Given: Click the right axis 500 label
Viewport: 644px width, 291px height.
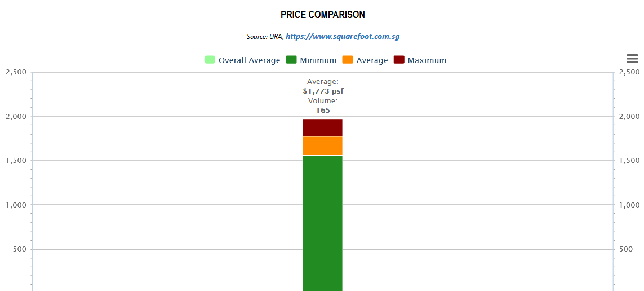Looking at the screenshot, I should 625,249.
